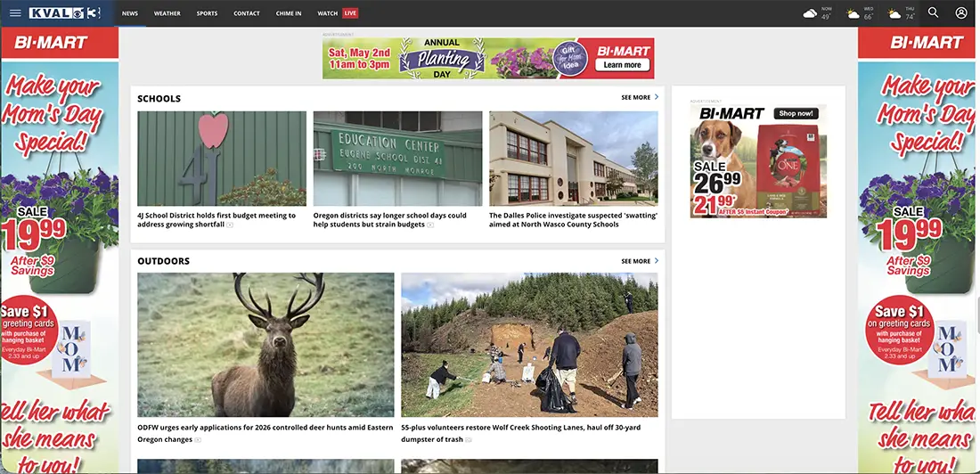This screenshot has height=474, width=980.
Task: Click See More in the Outdoors section
Action: (x=640, y=261)
